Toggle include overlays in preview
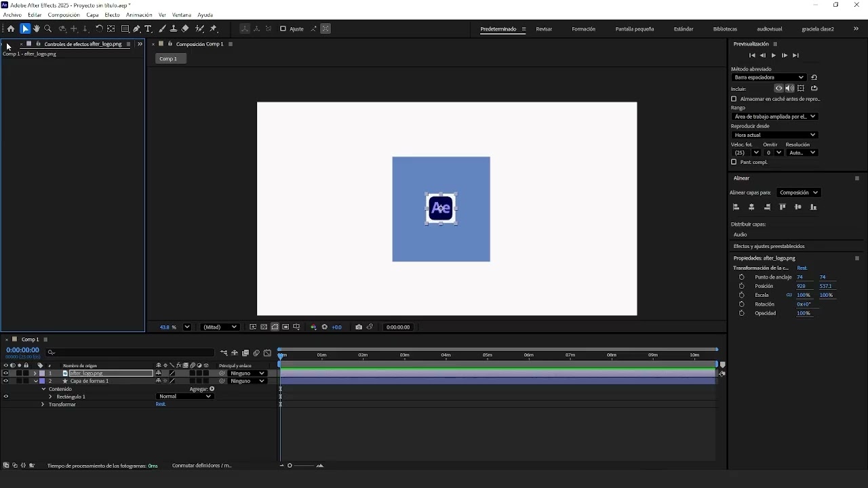This screenshot has width=868, height=488. click(x=801, y=88)
